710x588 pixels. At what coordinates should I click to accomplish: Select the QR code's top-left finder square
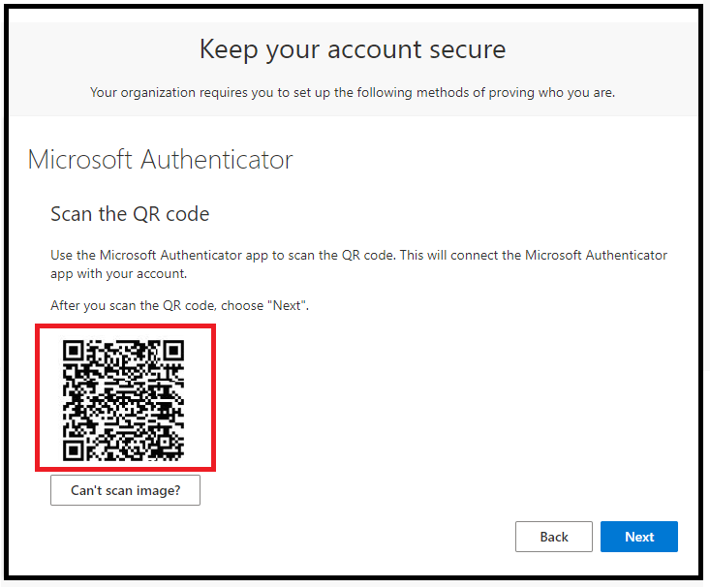click(x=73, y=350)
